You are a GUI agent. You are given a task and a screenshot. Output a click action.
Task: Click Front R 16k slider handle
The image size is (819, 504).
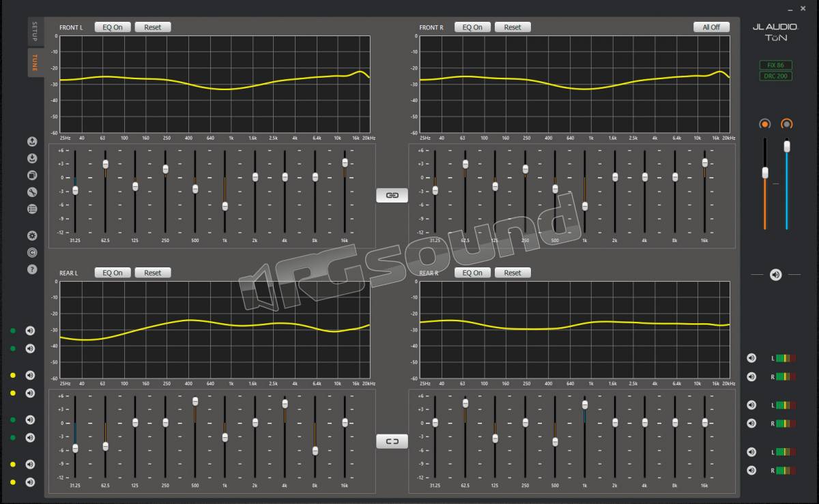pos(705,162)
